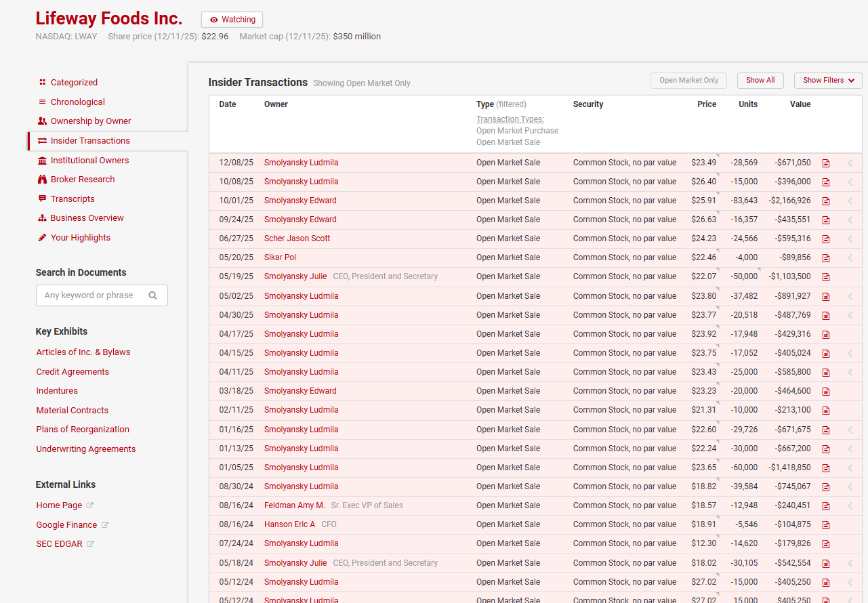Viewport: 868px width, 603px height.
Task: Go to Ownership by Owner
Action: coord(91,121)
